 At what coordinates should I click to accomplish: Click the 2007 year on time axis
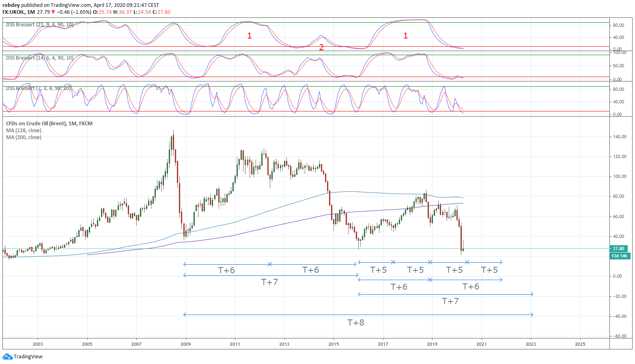[137, 344]
